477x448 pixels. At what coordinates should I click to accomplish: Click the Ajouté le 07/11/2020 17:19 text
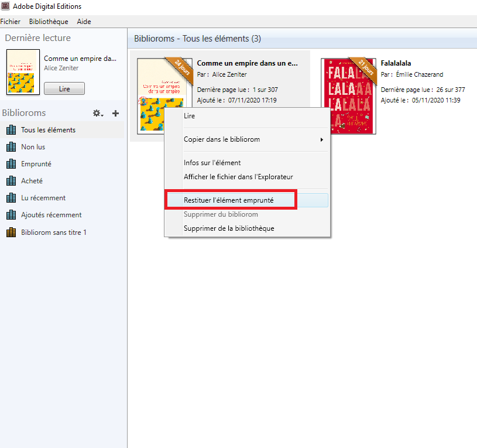click(236, 100)
